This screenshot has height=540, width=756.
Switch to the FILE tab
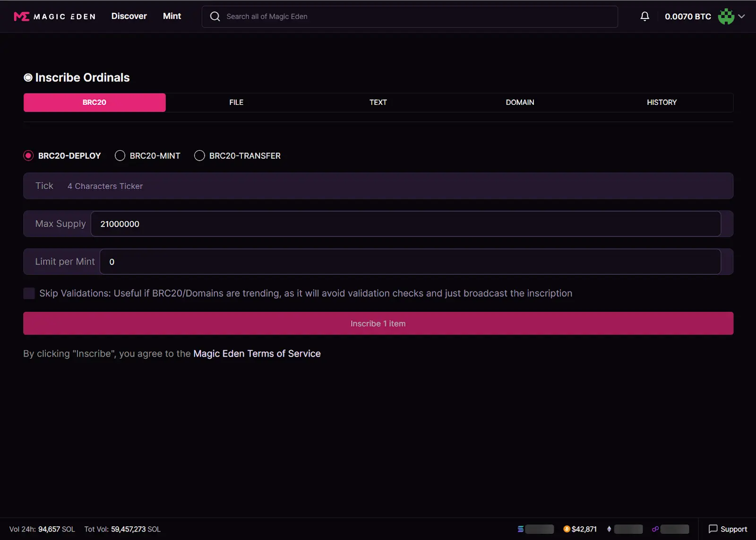[236, 103]
